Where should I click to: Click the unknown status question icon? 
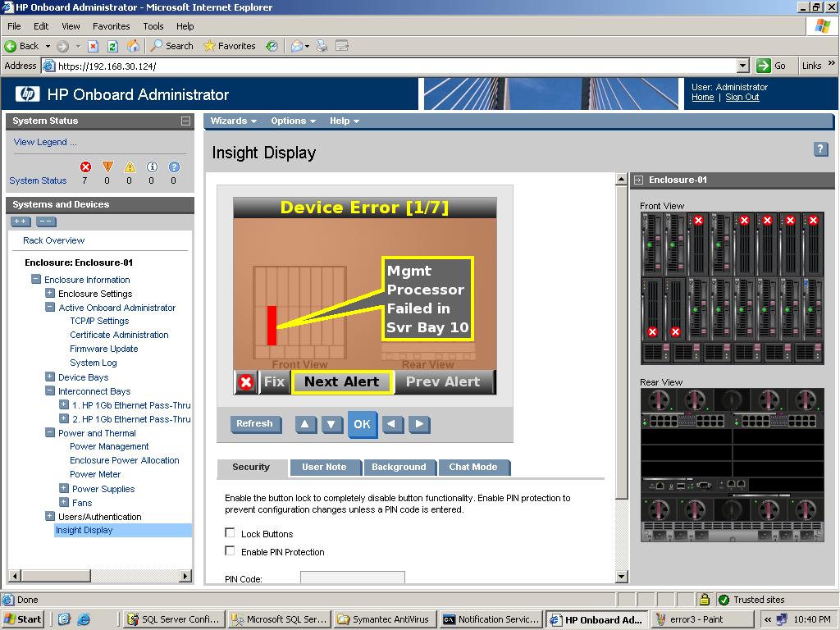point(174,167)
